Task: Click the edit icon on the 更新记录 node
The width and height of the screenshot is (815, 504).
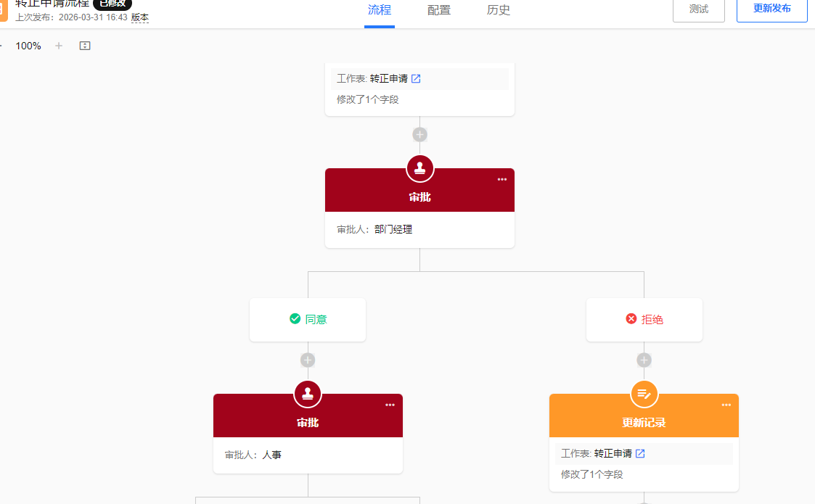Action: pos(644,394)
